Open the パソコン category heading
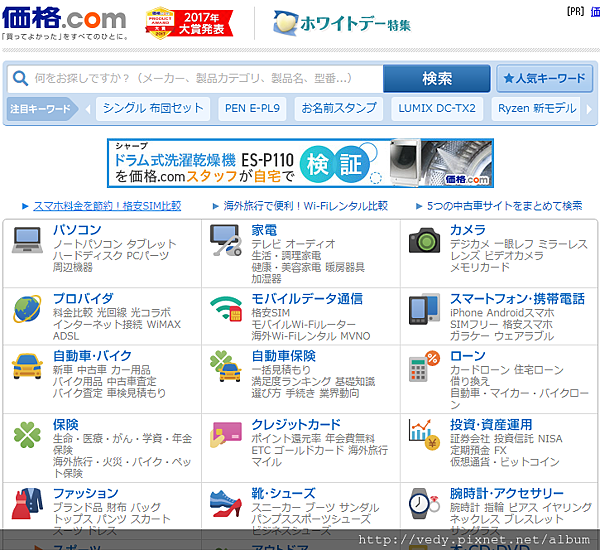 coord(77,230)
